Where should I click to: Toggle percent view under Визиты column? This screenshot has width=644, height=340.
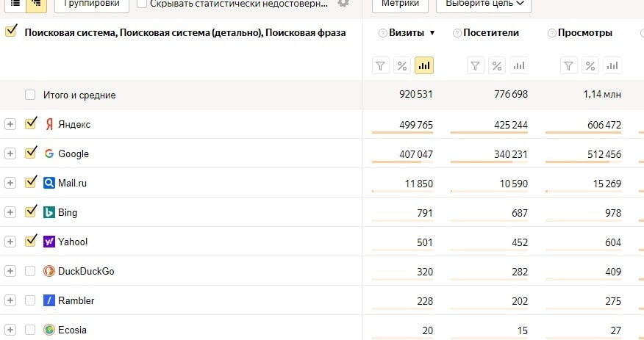(x=402, y=66)
